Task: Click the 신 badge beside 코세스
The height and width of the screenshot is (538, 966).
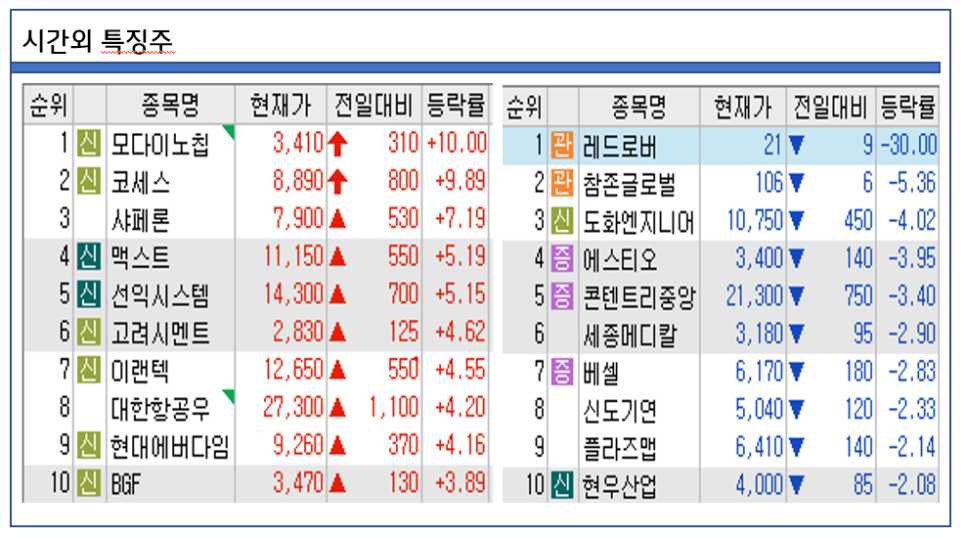Action: click(89, 181)
